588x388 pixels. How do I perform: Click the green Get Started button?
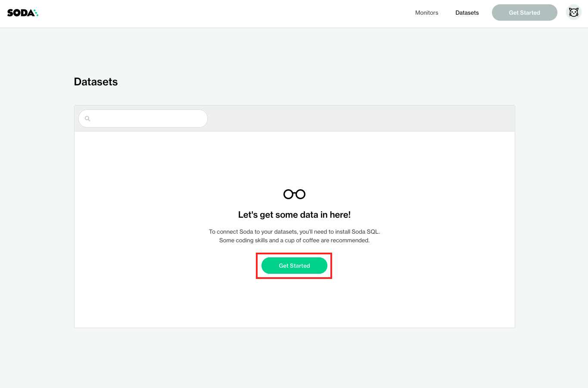(294, 266)
